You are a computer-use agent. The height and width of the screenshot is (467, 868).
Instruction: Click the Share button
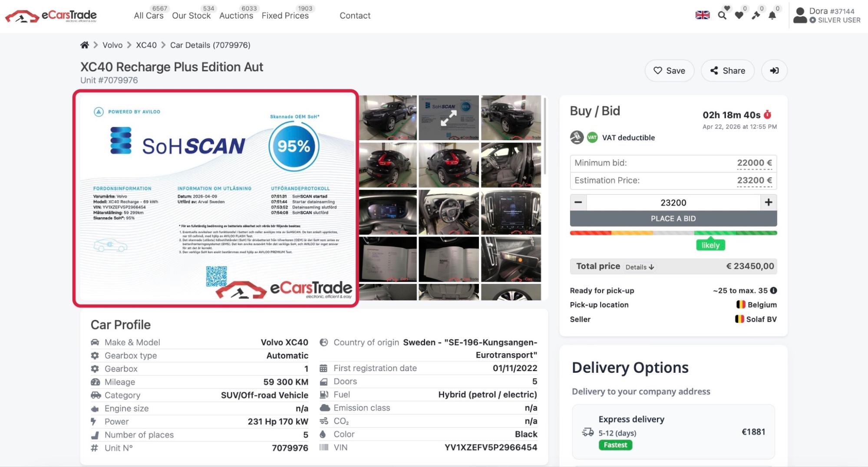(x=727, y=70)
